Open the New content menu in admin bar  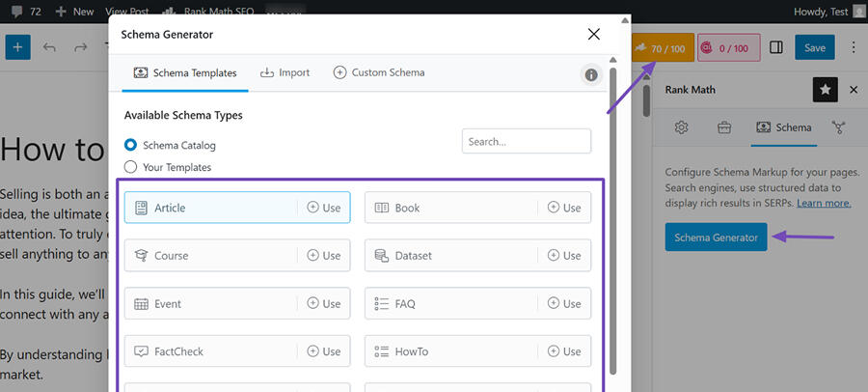point(75,12)
